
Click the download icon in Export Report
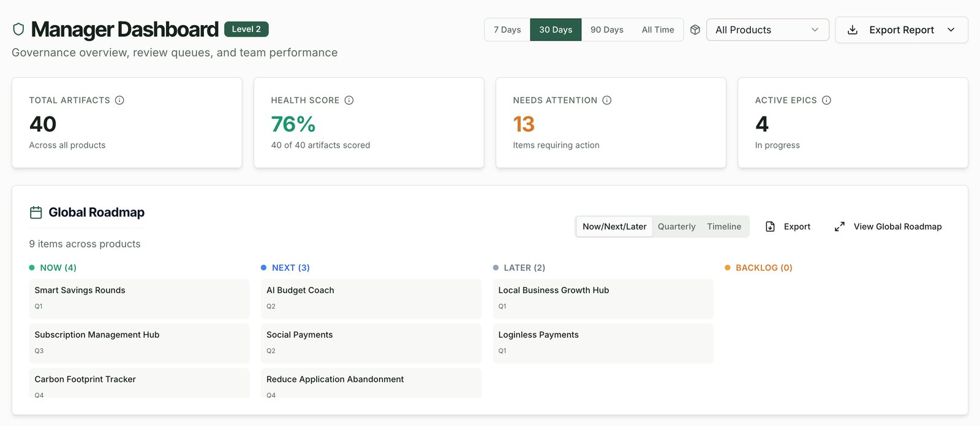(x=853, y=29)
